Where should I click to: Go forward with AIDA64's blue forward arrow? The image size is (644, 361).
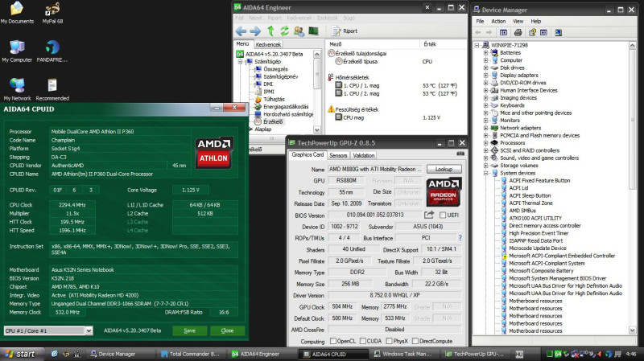click(x=255, y=31)
